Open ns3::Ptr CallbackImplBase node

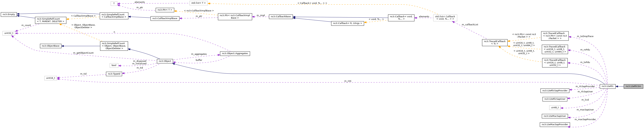pos(235,17)
